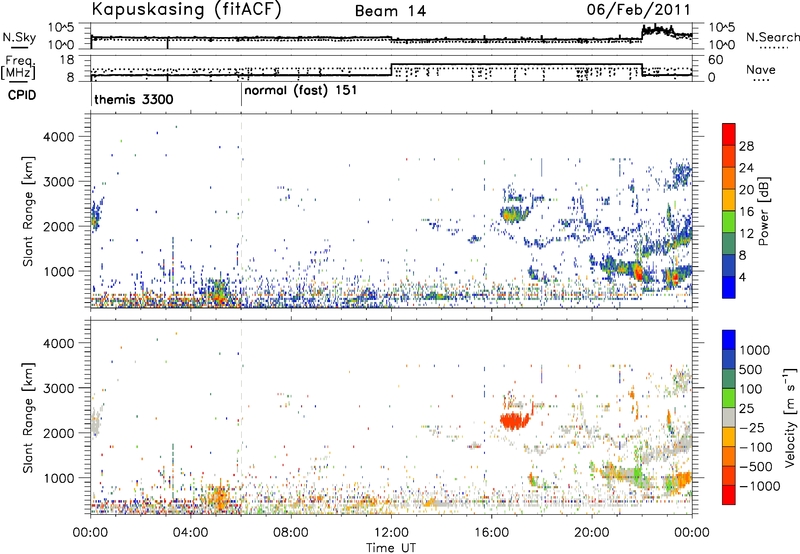Click the power colorbar tick '4'
800x554 pixels.
(x=742, y=277)
